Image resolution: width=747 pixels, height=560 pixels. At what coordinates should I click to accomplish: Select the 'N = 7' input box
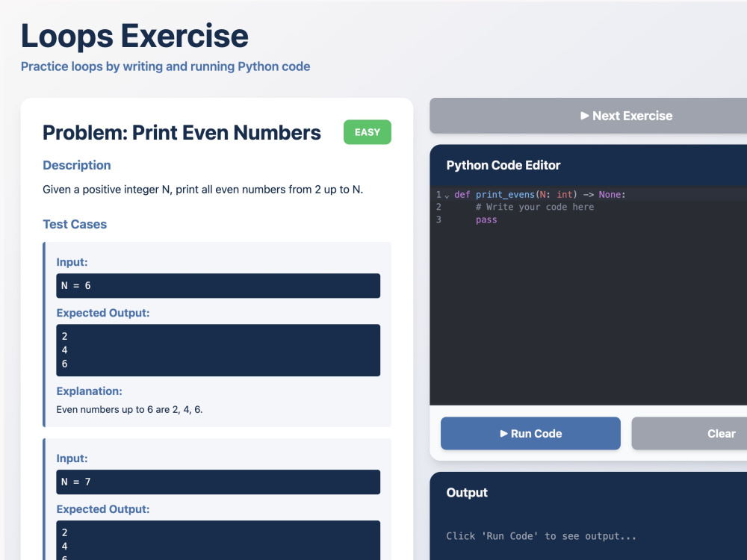[218, 482]
